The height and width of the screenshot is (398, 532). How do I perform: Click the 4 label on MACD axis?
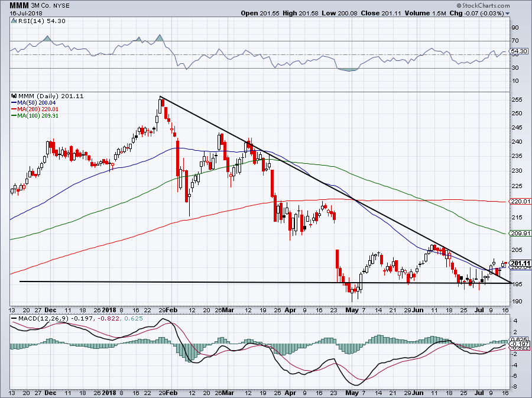(x=515, y=321)
